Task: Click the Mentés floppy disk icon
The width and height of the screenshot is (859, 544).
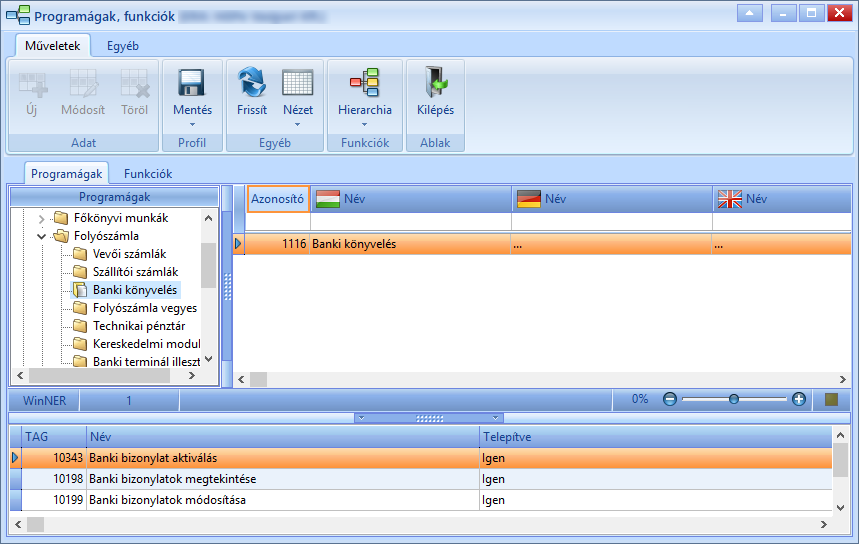Action: click(x=192, y=83)
